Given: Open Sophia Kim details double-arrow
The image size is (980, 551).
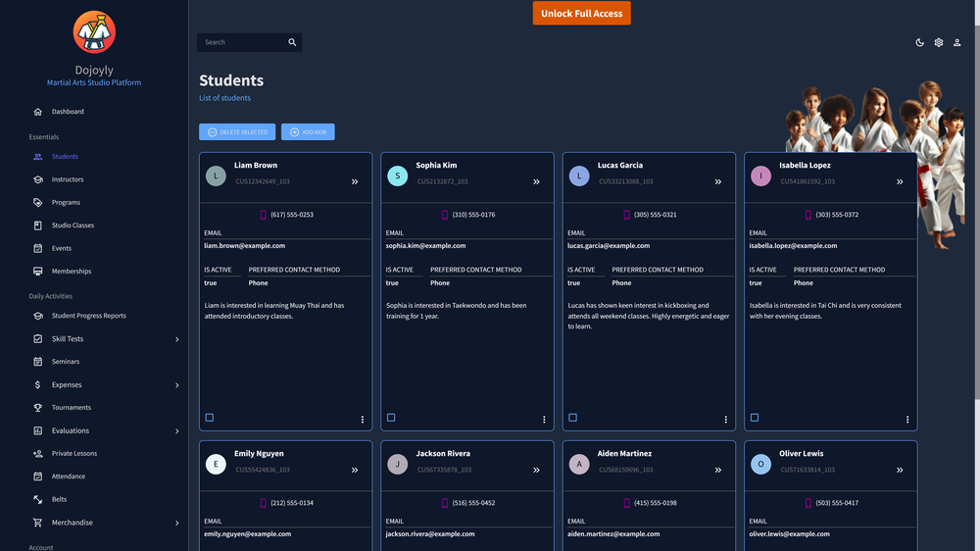Looking at the screenshot, I should pyautogui.click(x=536, y=182).
